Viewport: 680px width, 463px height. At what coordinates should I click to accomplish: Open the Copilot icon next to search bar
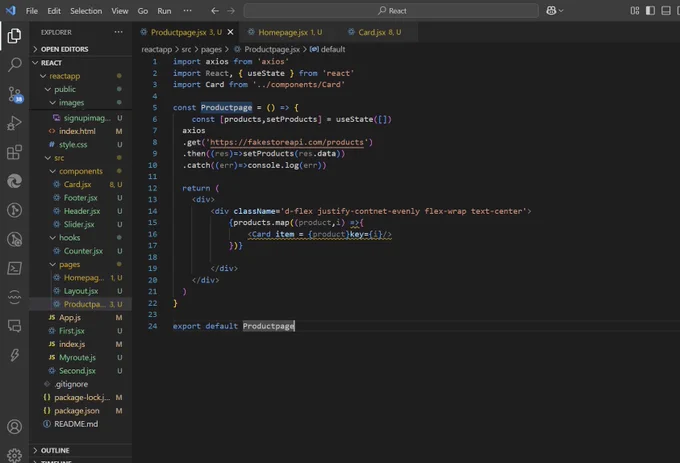pyautogui.click(x=554, y=11)
